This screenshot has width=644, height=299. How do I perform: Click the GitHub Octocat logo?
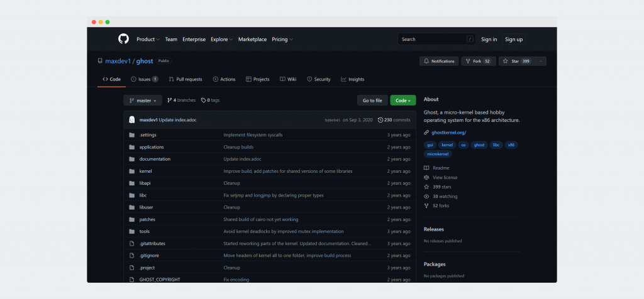point(123,39)
